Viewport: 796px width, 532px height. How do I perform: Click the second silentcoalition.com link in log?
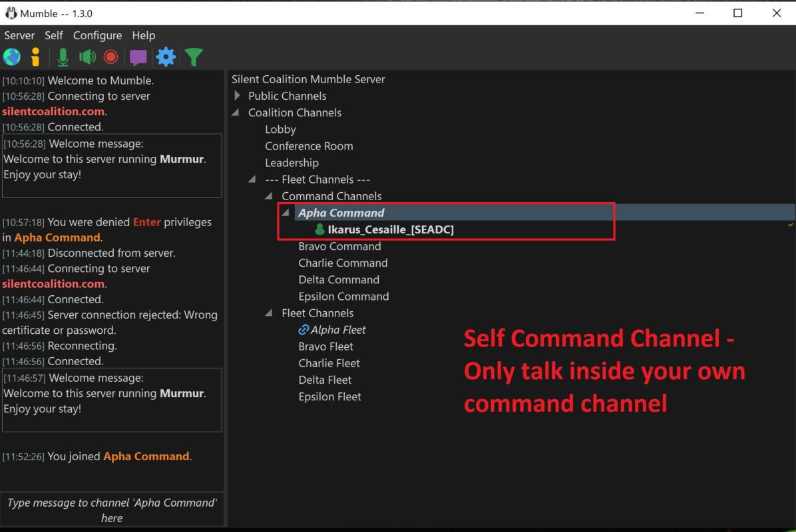pos(53,283)
